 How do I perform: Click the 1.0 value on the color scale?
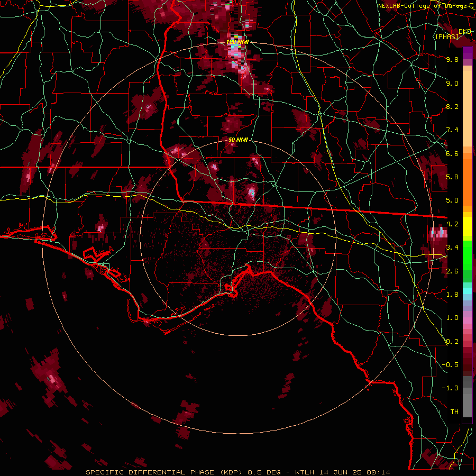452,318
